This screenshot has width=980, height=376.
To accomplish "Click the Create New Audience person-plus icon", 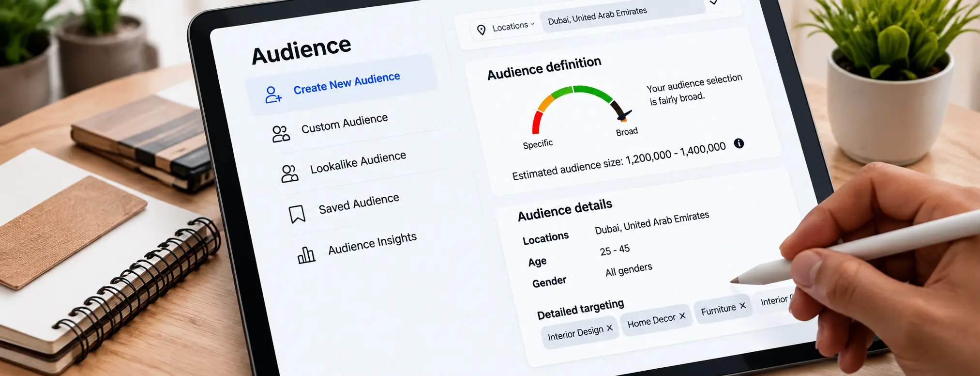I will [273, 94].
